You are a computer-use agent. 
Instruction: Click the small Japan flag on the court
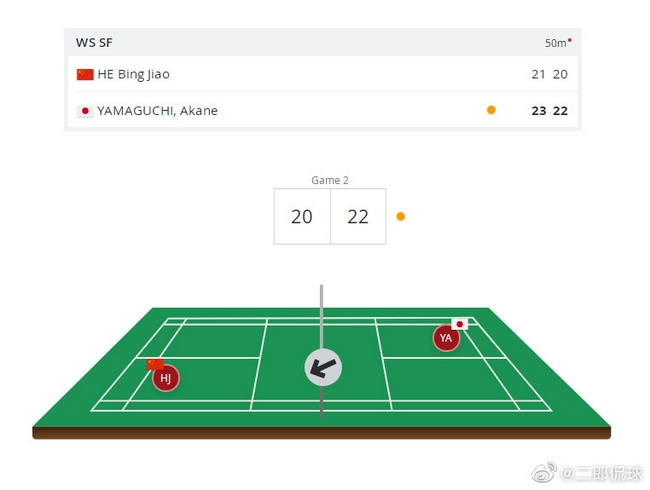point(460,324)
